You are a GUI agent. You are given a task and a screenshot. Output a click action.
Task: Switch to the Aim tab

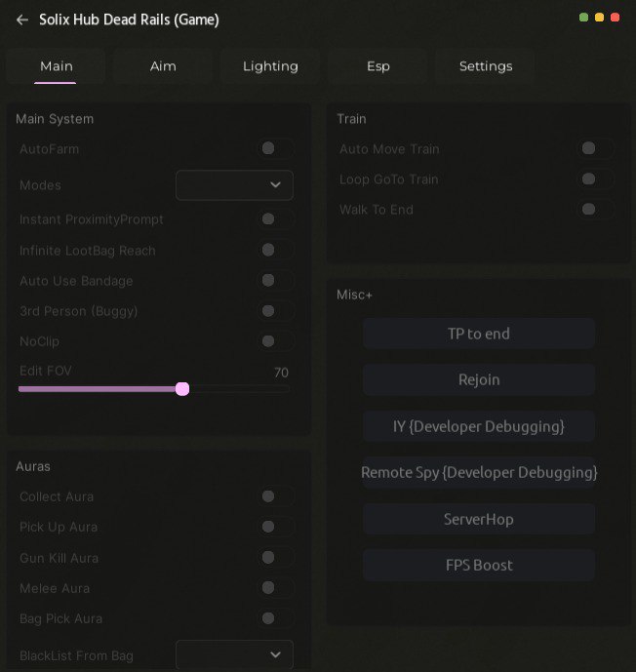pos(163,66)
